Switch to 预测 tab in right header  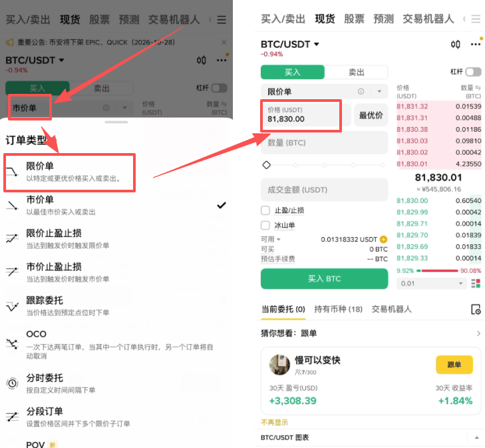pos(383,19)
